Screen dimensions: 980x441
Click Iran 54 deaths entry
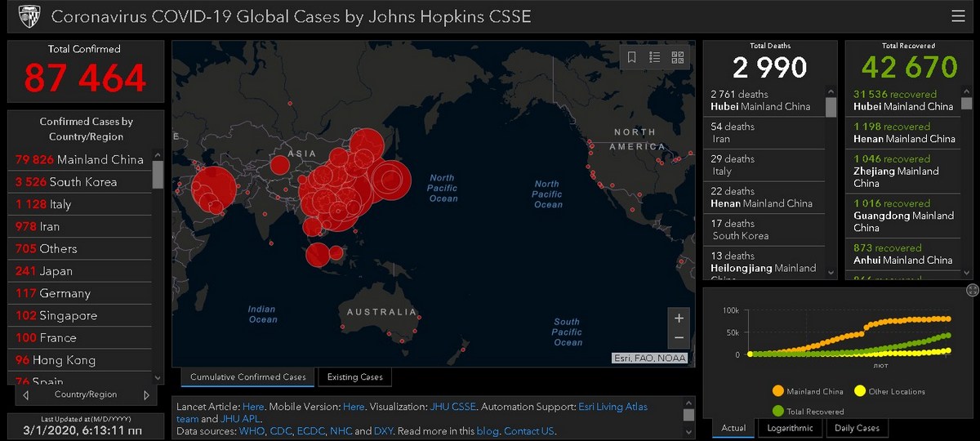[x=765, y=132]
